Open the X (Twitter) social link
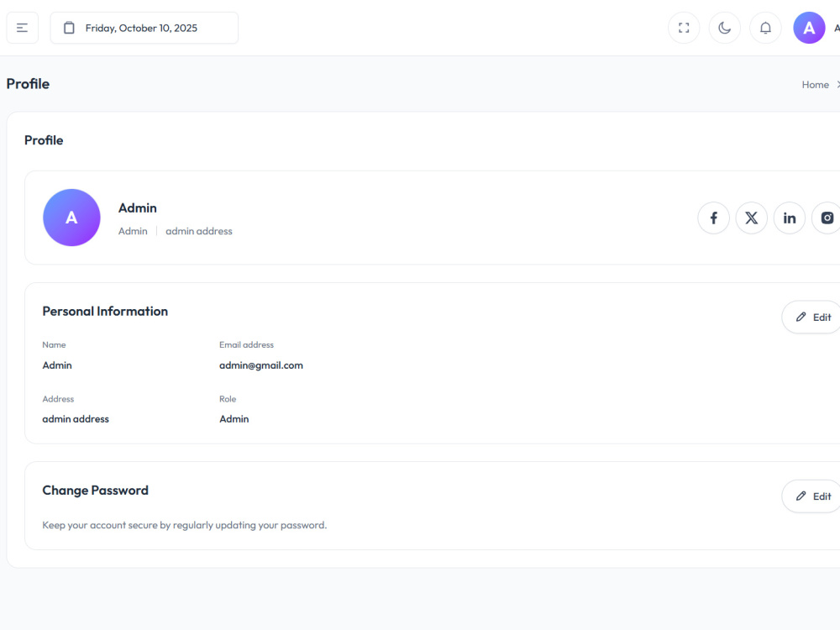The width and height of the screenshot is (840, 630). pyautogui.click(x=752, y=218)
